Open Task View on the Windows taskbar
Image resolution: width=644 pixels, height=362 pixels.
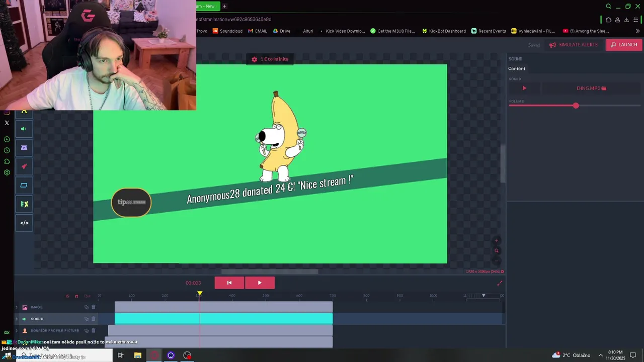pyautogui.click(x=121, y=355)
